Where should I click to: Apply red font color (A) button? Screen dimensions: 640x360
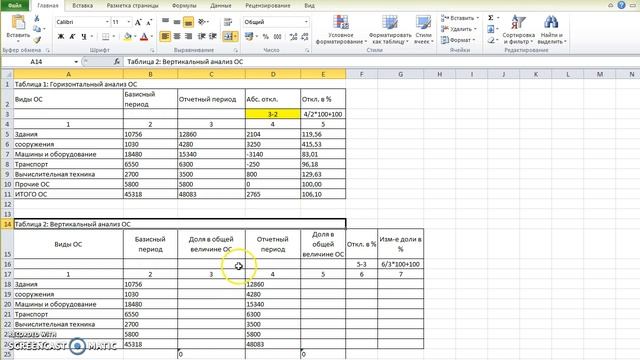(144, 37)
